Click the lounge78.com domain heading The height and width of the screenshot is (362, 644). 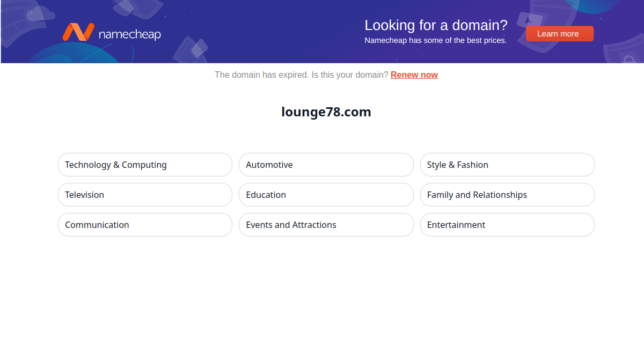[x=326, y=112]
